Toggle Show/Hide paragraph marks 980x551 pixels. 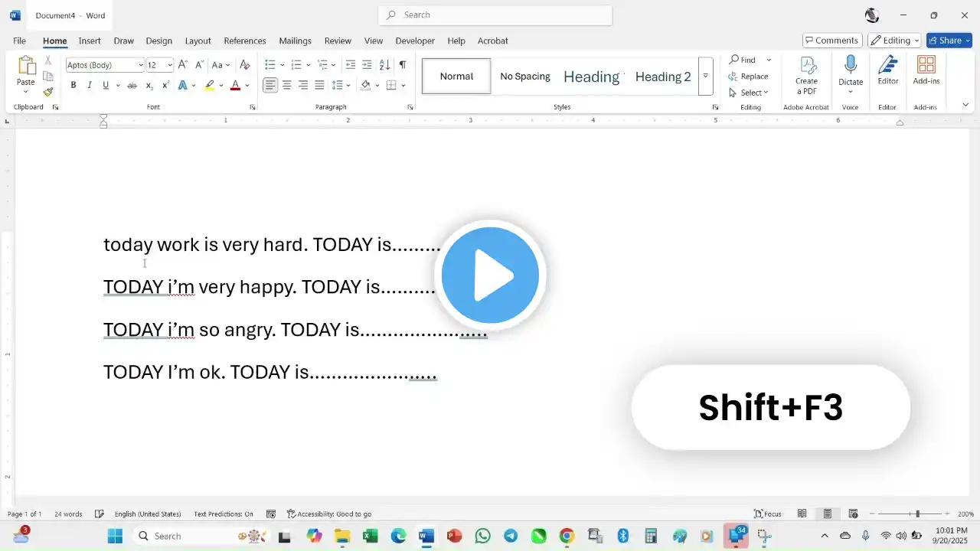403,65
